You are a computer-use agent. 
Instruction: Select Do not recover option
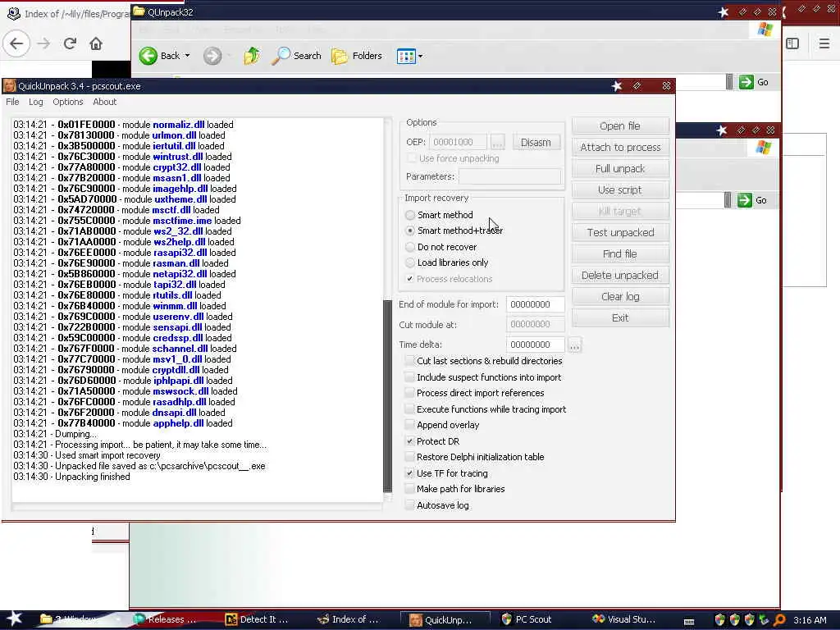point(410,247)
